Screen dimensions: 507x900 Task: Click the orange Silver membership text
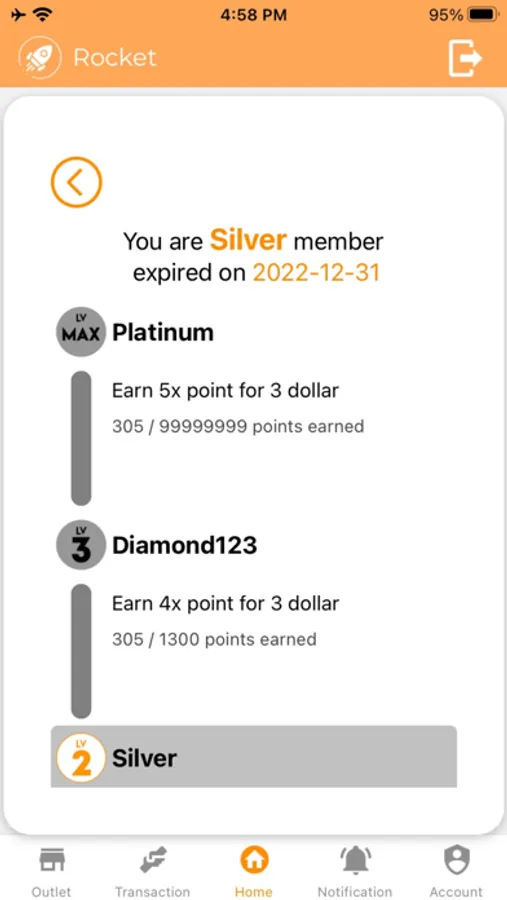point(248,240)
